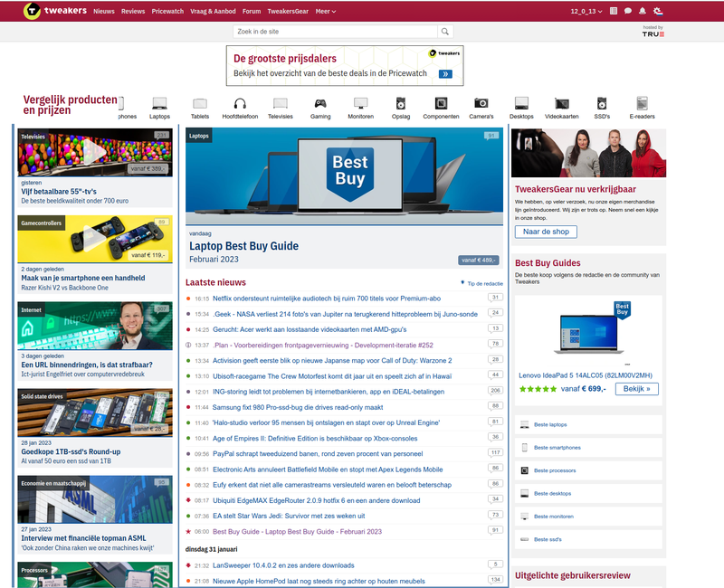Open the 12_0_13 user dropdown

(586, 11)
